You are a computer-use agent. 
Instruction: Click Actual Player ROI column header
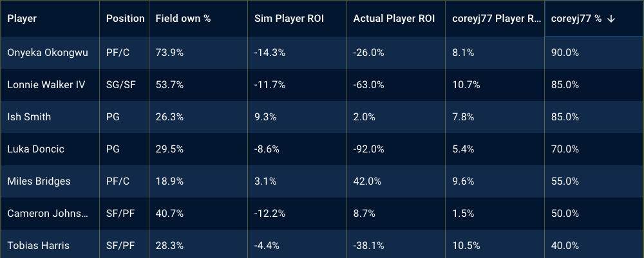coord(392,19)
